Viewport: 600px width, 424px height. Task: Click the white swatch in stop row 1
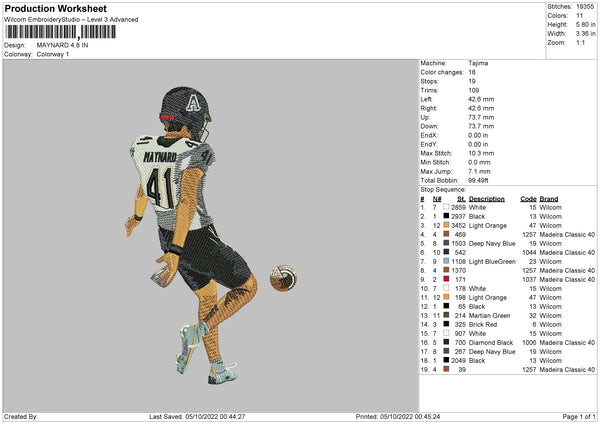pos(446,207)
